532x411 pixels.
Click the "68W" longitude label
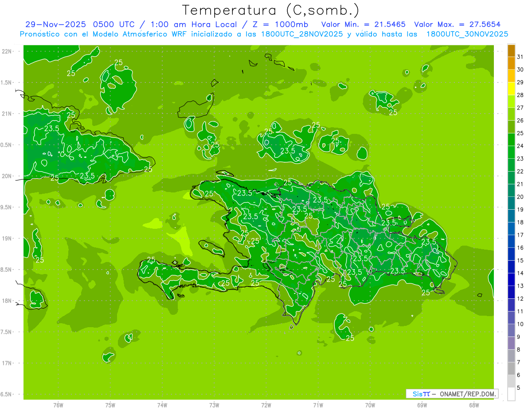[474, 405]
